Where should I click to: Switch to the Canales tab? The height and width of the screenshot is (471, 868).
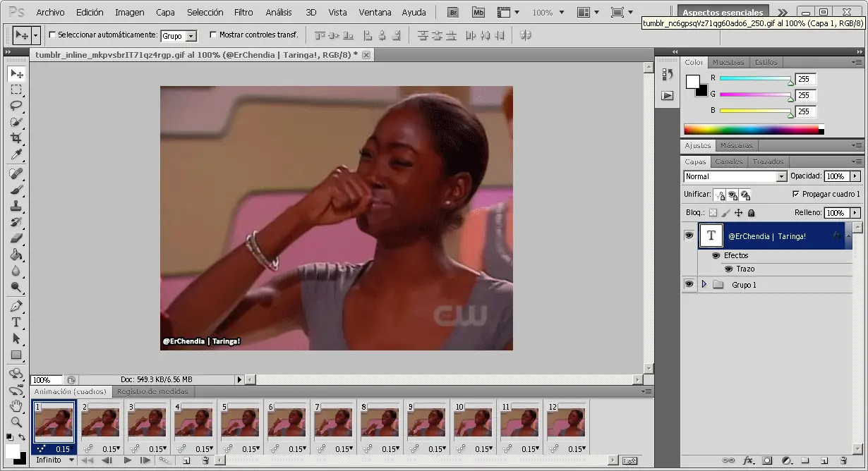click(x=728, y=161)
